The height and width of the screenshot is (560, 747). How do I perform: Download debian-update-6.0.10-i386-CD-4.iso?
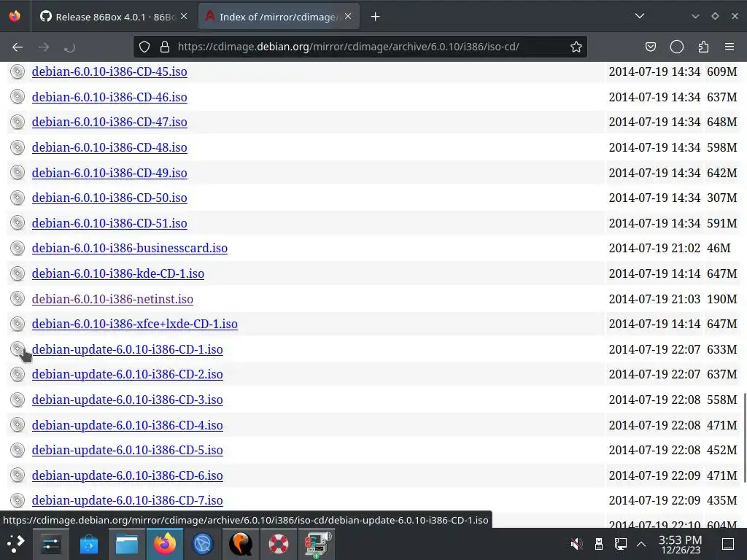click(127, 425)
